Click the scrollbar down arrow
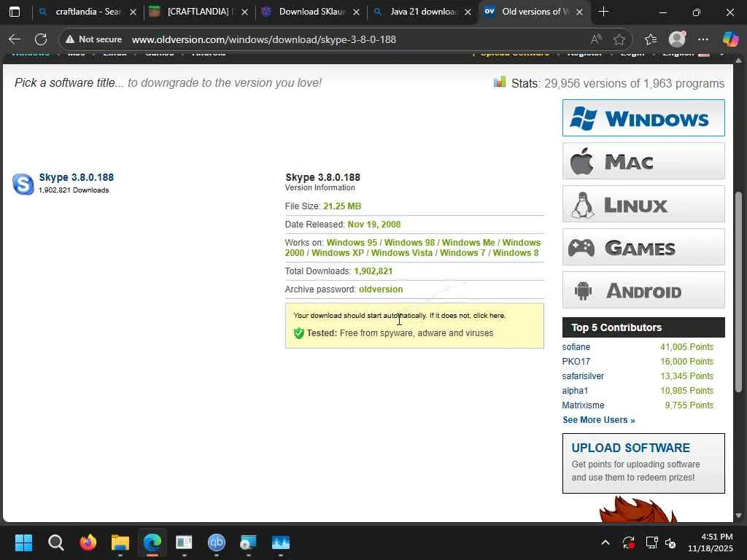This screenshot has width=747, height=560. pos(738,516)
